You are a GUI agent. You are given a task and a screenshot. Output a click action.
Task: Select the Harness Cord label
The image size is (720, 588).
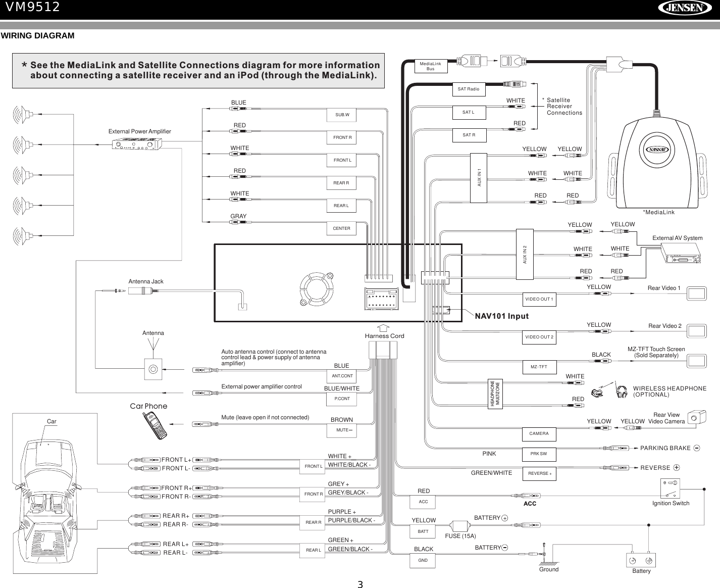pos(384,336)
